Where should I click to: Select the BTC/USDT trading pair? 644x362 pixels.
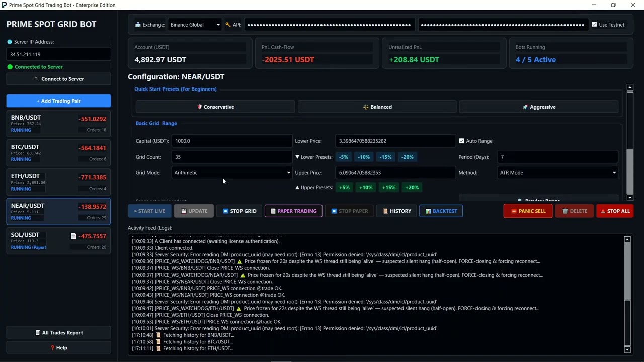[x=58, y=153]
